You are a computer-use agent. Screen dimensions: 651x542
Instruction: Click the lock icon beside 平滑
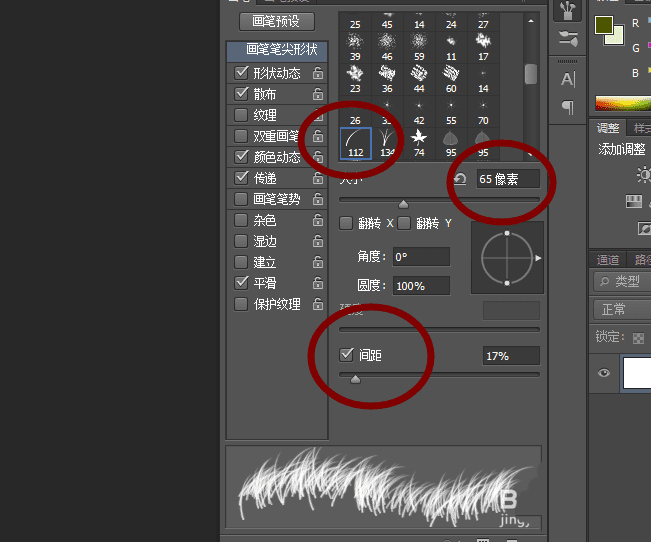tap(318, 283)
